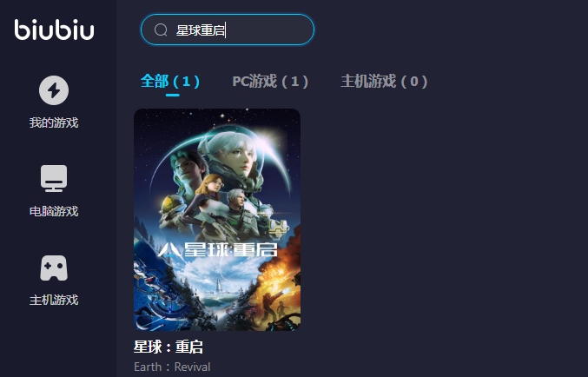Open My Games via the lightning icon
Image resolution: width=588 pixels, height=377 pixels.
pyautogui.click(x=54, y=90)
